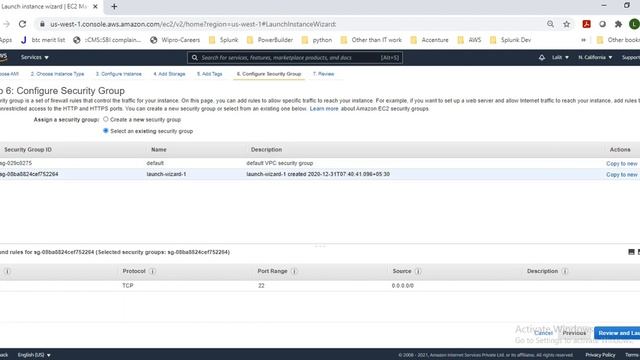
Task: Open AWS notifications bell
Action: [542, 58]
